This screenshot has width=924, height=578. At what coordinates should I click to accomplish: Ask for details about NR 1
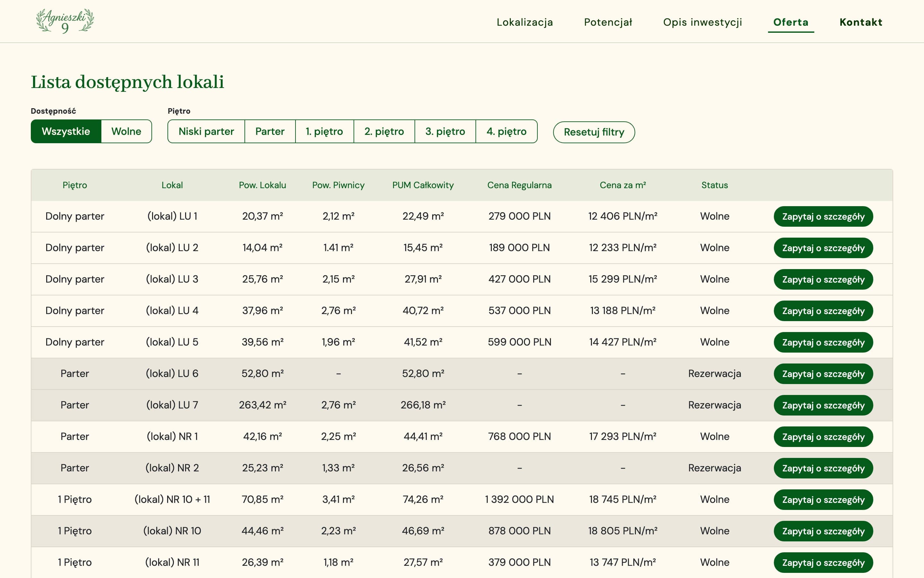pyautogui.click(x=823, y=437)
